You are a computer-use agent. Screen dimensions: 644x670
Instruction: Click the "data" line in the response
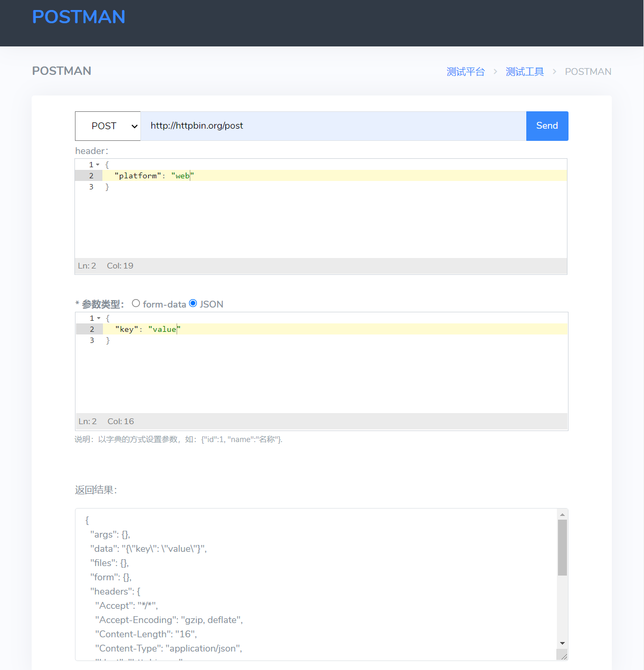[148, 549]
